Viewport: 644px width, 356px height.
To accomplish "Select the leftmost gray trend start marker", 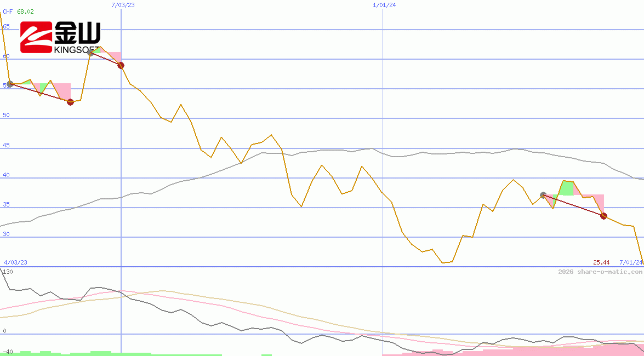I will (9, 84).
